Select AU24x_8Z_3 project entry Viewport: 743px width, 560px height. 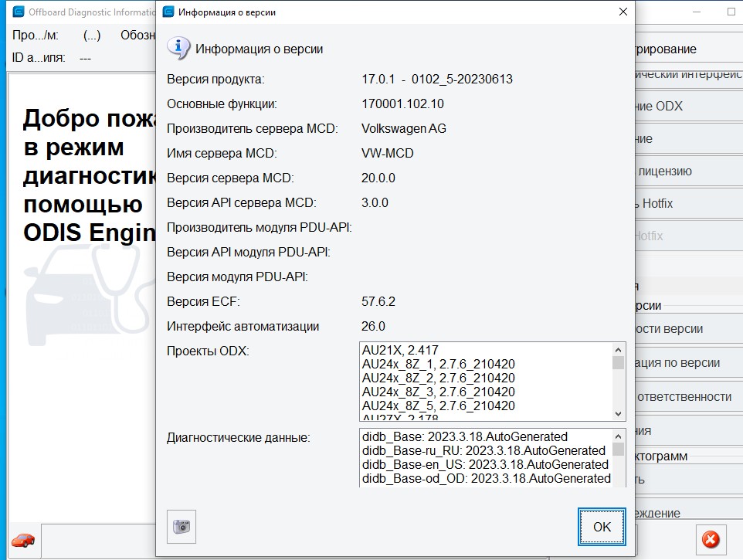tap(438, 392)
